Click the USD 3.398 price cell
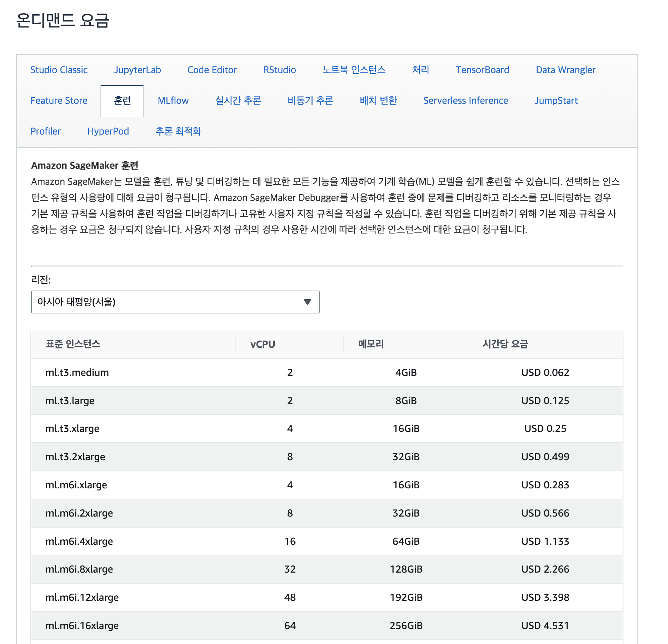Viewport: 668px width, 644px height. coord(545,597)
